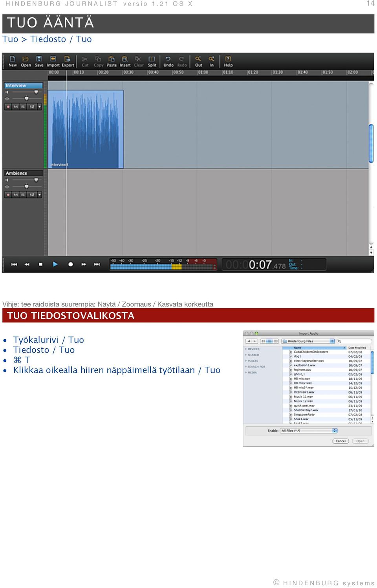Open Help from the toolbar
Viewport: 377px width, 588px height.
228,61
